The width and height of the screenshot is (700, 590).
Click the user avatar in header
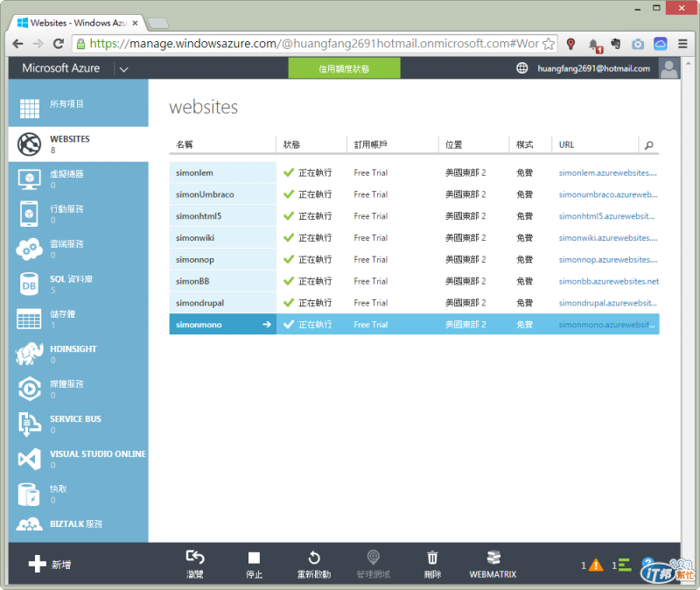[x=668, y=68]
